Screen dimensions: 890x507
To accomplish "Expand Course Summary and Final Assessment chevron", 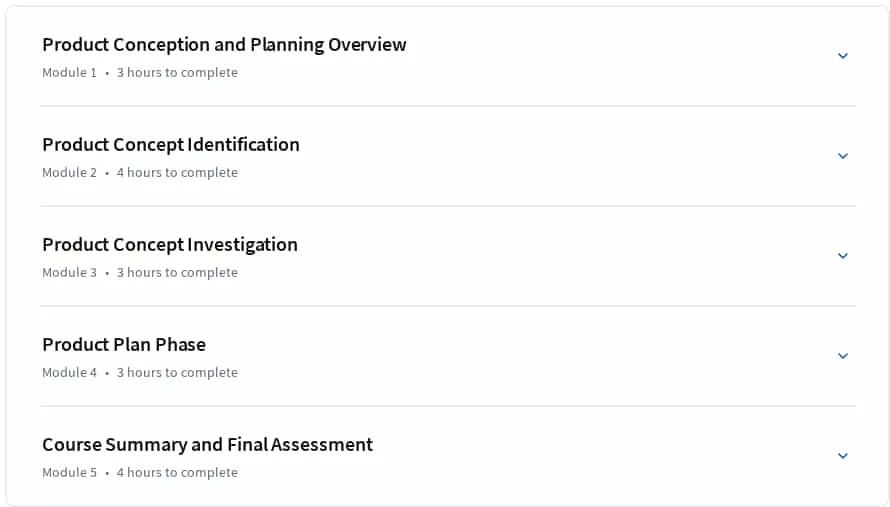I will pos(842,455).
